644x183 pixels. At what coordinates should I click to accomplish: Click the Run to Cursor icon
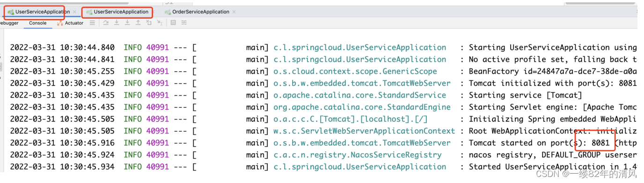[160, 23]
